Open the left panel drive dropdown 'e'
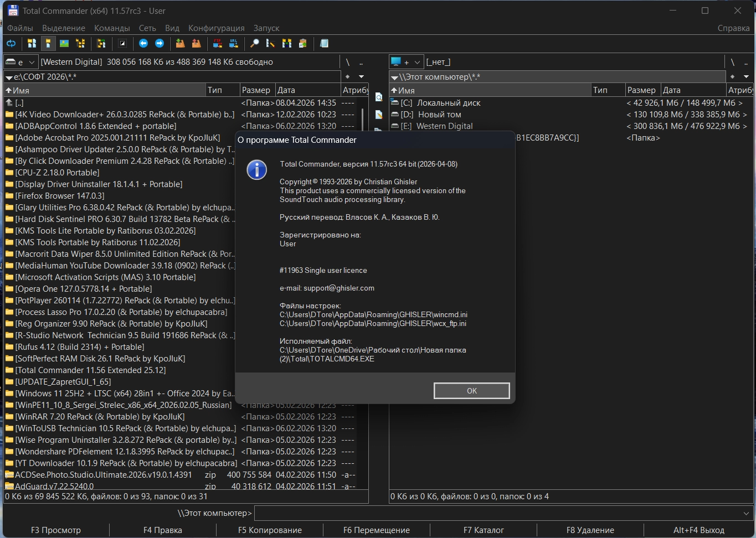The height and width of the screenshot is (538, 756). point(20,62)
